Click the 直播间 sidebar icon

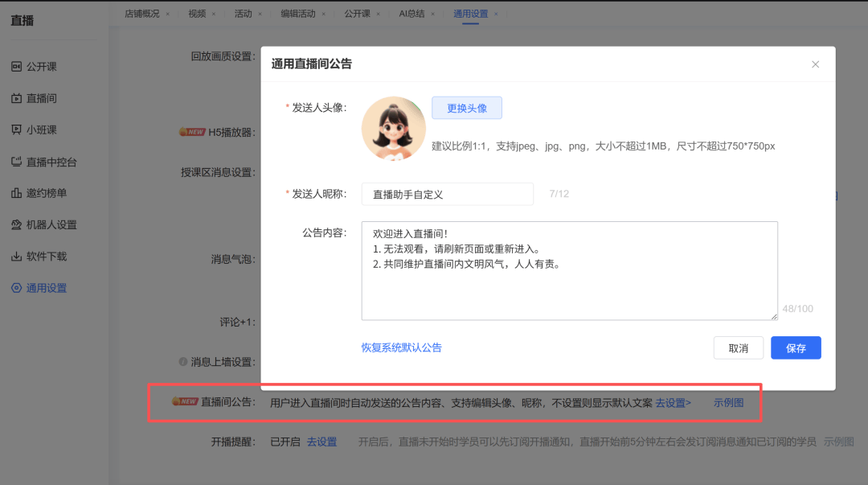pos(16,98)
